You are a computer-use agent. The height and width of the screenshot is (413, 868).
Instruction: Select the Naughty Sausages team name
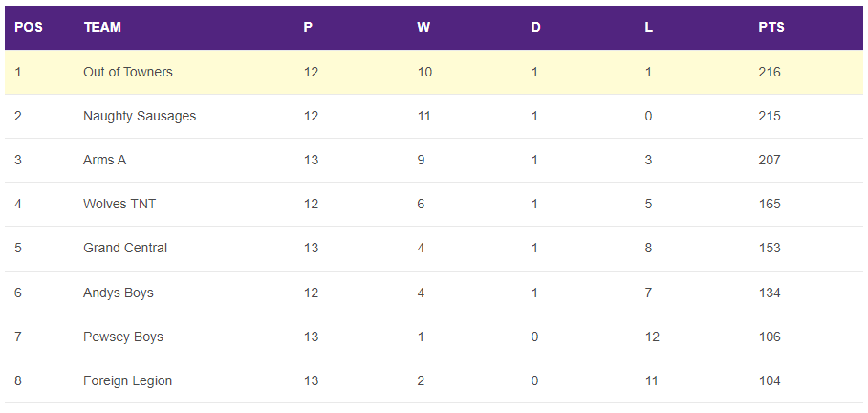click(140, 116)
